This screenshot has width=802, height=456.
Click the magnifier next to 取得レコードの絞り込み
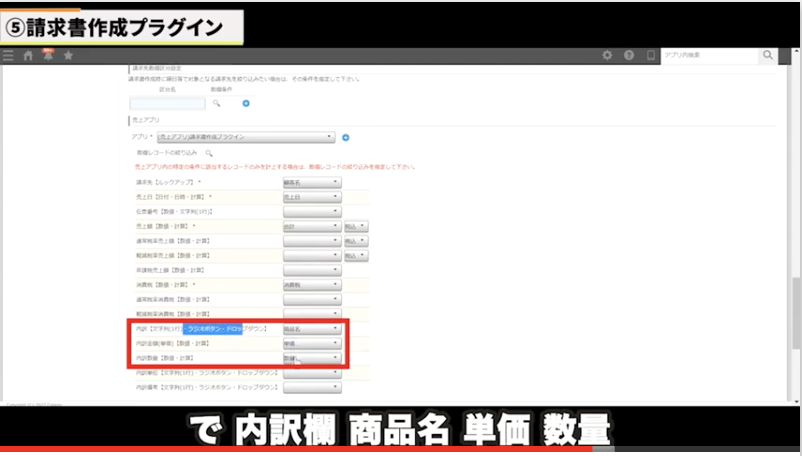tap(209, 153)
